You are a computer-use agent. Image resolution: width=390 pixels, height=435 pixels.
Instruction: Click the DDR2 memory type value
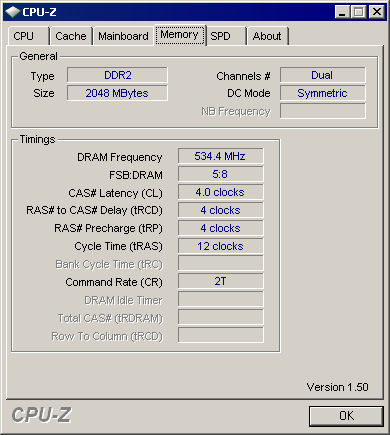pos(117,75)
